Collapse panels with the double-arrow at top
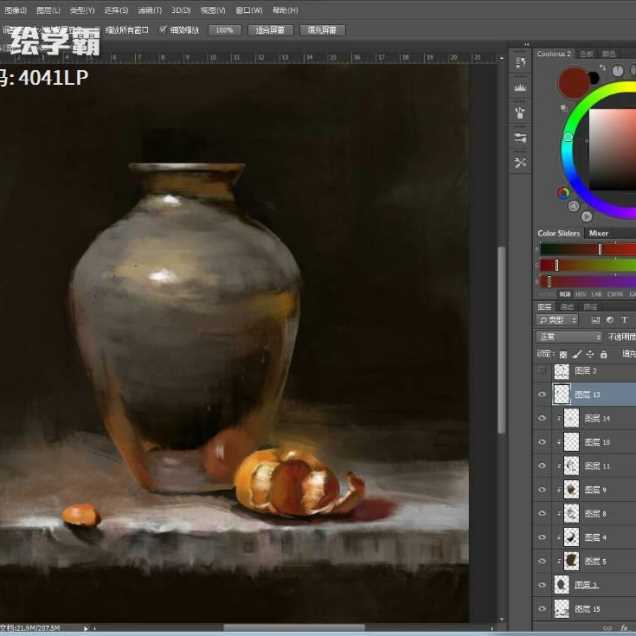 (x=526, y=44)
